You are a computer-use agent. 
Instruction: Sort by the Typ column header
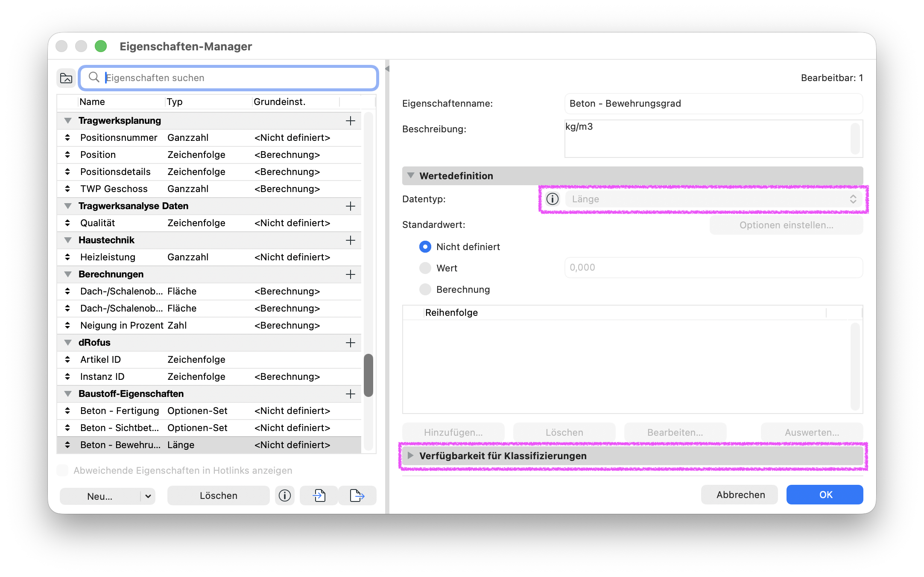[x=209, y=102]
